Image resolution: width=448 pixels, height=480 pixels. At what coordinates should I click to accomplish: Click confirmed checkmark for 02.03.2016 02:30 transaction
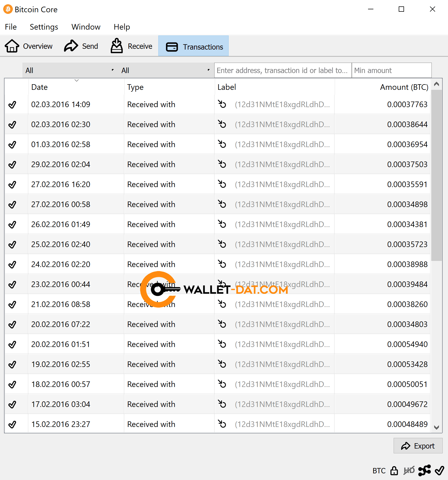[x=12, y=124]
